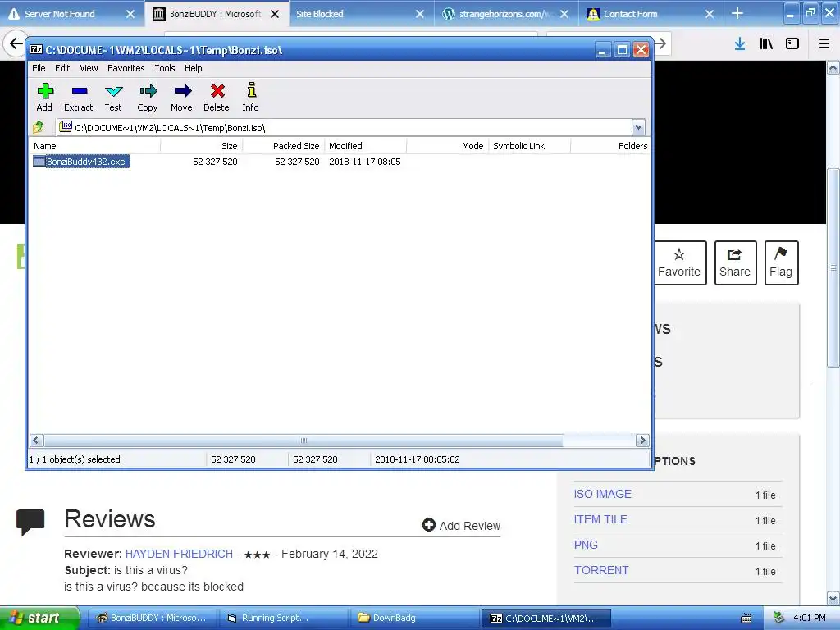Click the red Delete toolbar icon
The height and width of the screenshot is (630, 840).
(x=217, y=91)
